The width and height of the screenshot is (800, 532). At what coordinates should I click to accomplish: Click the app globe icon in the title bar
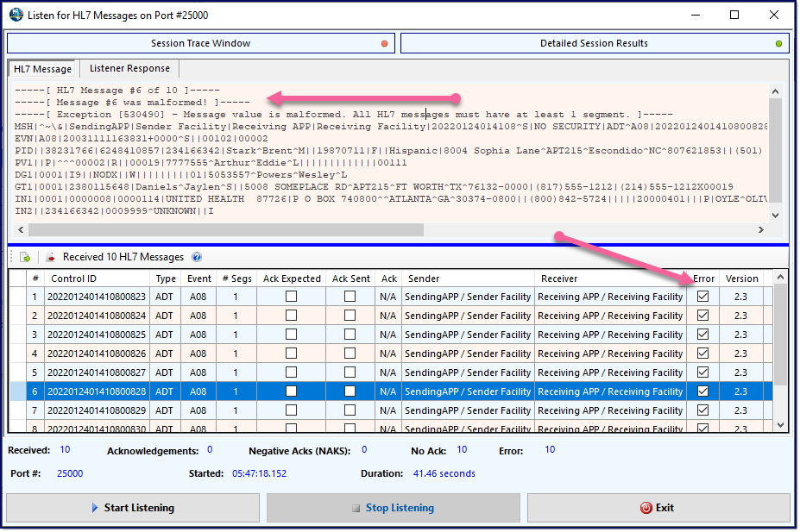(x=16, y=15)
